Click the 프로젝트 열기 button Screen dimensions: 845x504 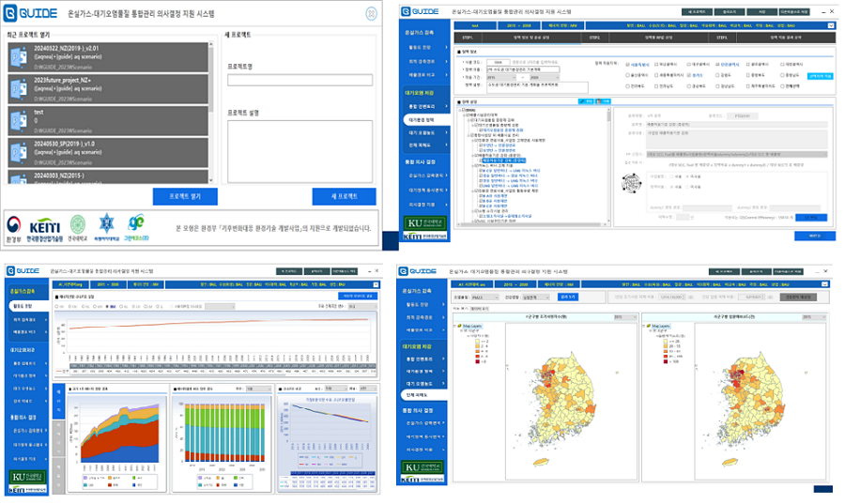click(x=185, y=196)
